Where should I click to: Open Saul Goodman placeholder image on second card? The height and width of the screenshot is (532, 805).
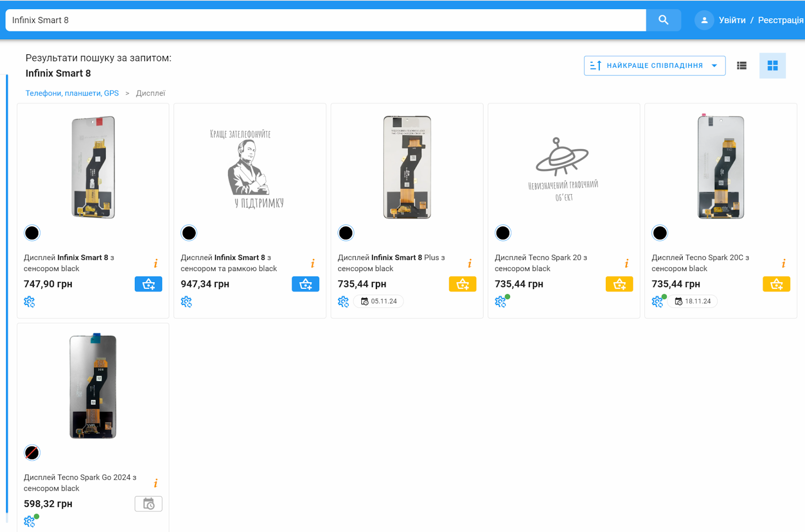tap(247, 168)
